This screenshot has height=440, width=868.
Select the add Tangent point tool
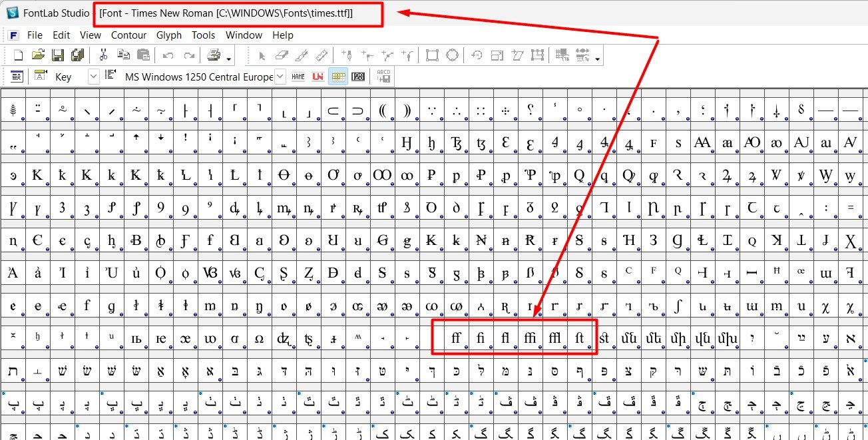point(407,55)
